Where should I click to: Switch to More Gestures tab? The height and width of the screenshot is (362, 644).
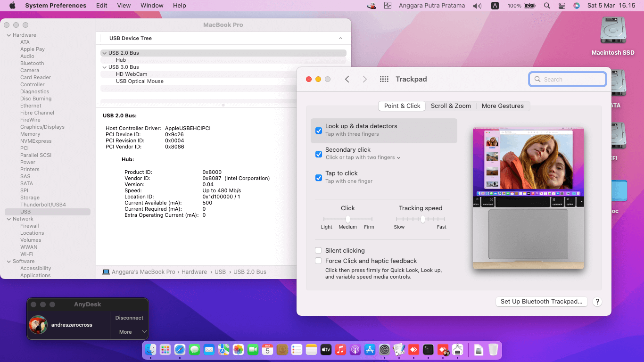503,106
